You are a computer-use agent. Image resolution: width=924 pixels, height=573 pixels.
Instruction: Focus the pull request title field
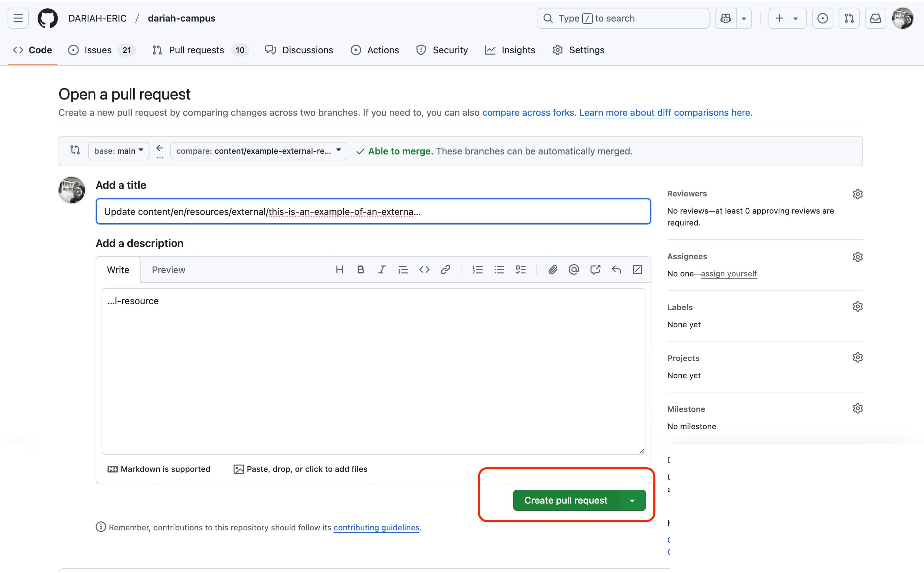373,212
